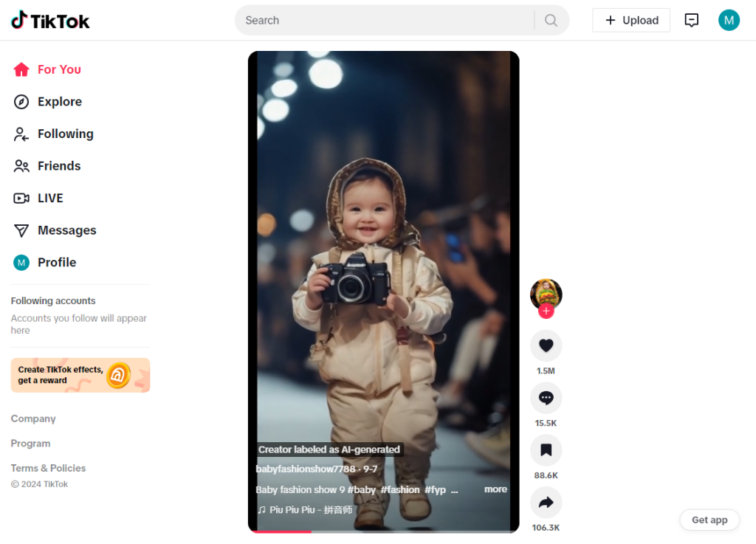Click the Get app button

pyautogui.click(x=709, y=520)
